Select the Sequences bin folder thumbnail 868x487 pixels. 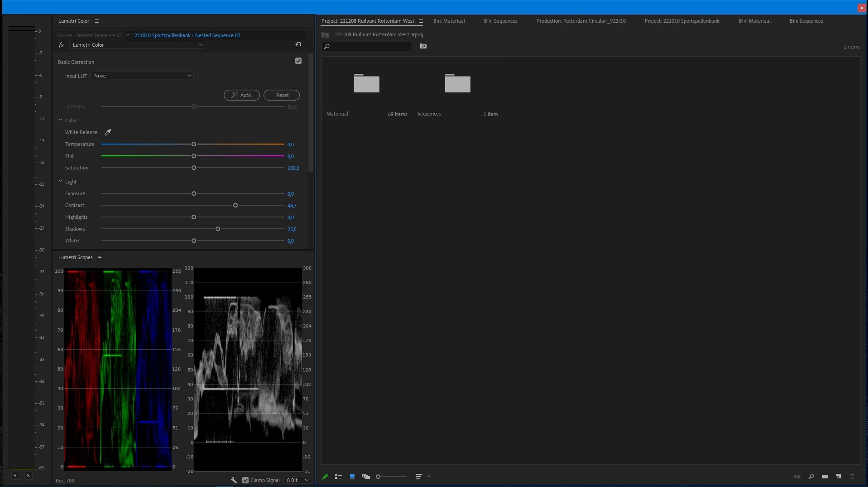coord(458,83)
